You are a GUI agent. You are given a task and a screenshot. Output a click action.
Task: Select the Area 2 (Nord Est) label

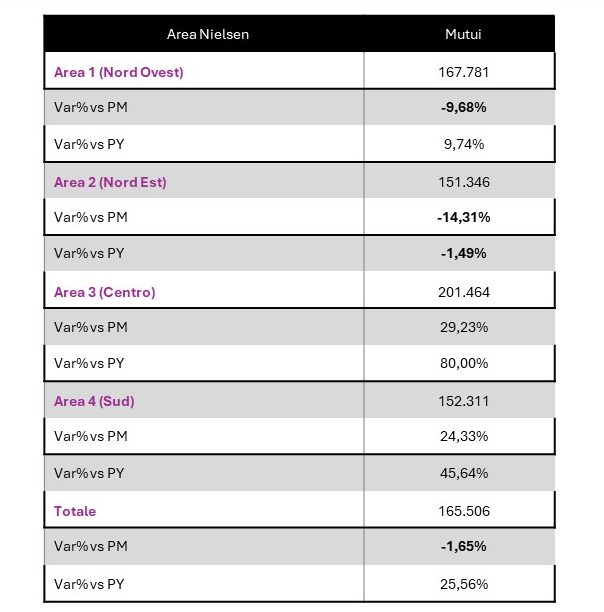pyautogui.click(x=110, y=182)
